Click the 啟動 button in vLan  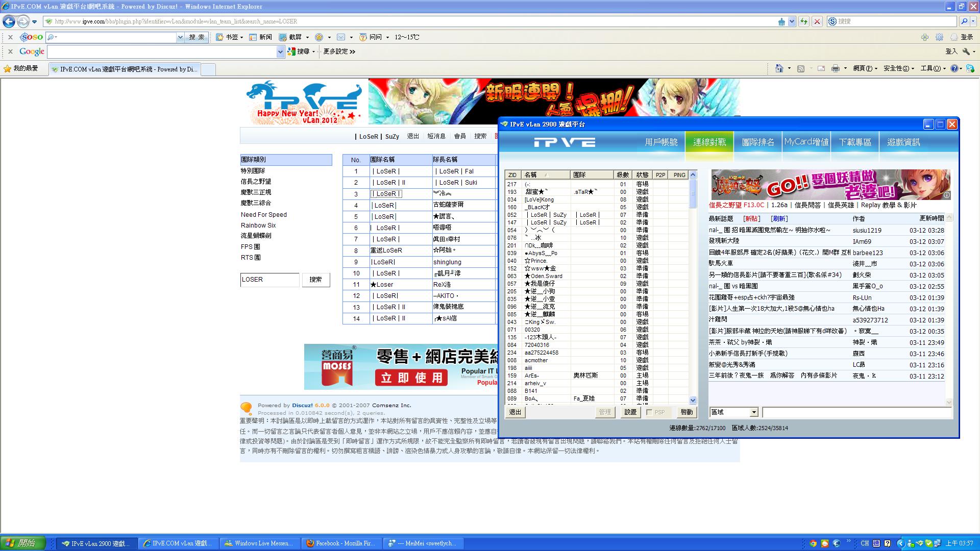point(687,412)
